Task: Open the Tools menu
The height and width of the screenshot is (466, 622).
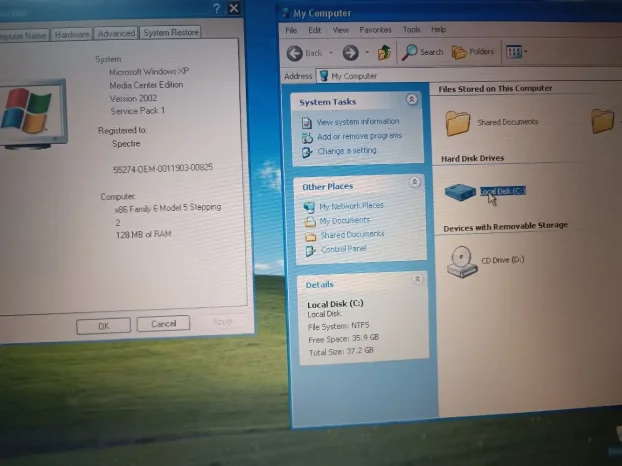Action: click(411, 30)
